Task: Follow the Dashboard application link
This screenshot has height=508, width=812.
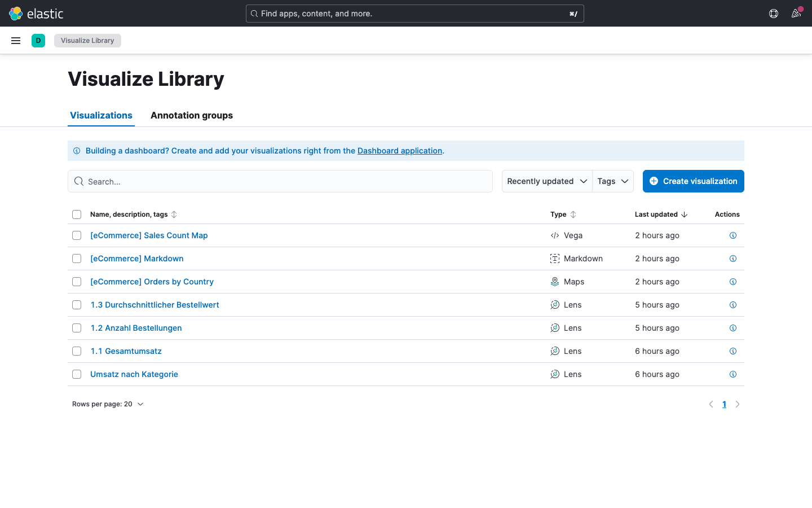Action: pos(400,151)
